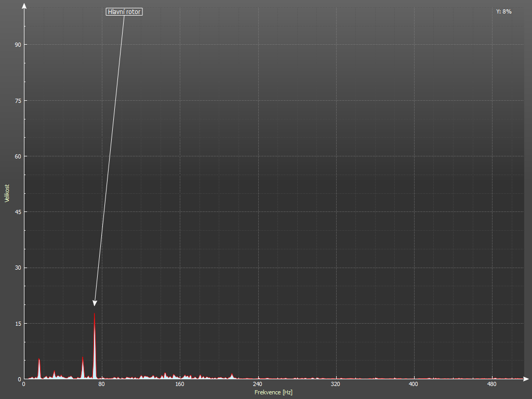Select the 240 tick label on frequency axis
Image resolution: width=532 pixels, height=399 pixels.
pyautogui.click(x=258, y=384)
